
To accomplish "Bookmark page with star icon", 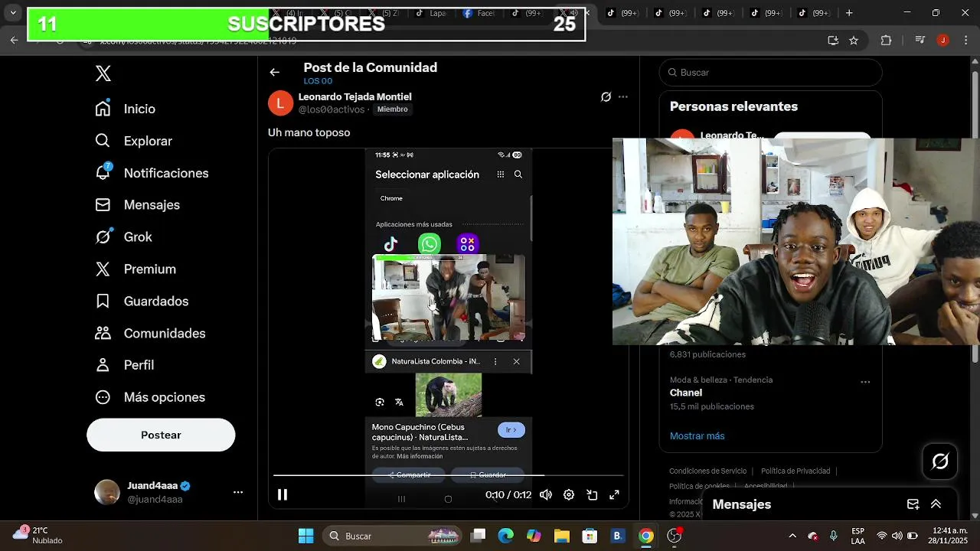I will pos(854,41).
